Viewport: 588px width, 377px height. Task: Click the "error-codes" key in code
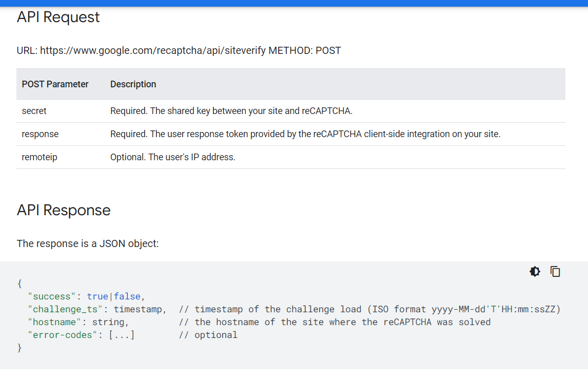[63, 335]
